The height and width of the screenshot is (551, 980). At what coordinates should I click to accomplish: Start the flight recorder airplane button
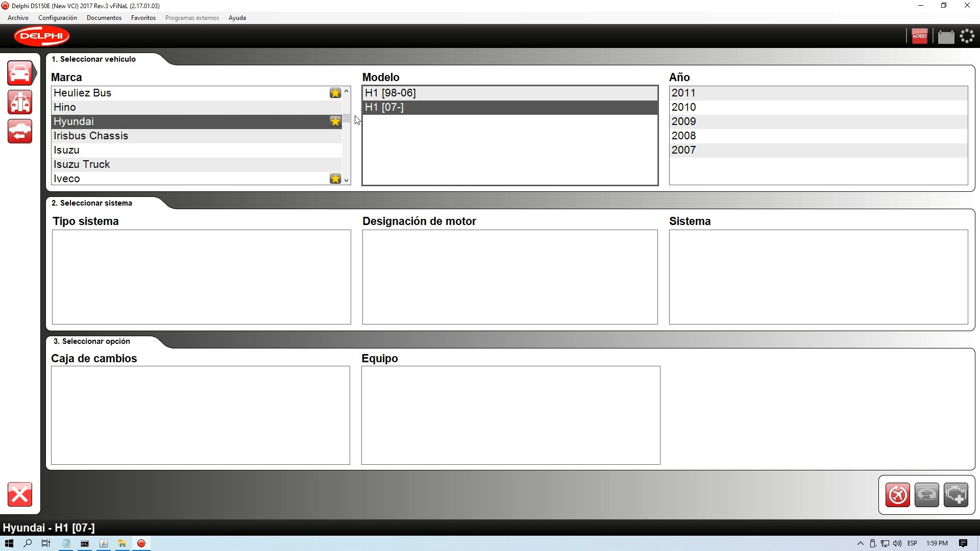click(x=897, y=495)
